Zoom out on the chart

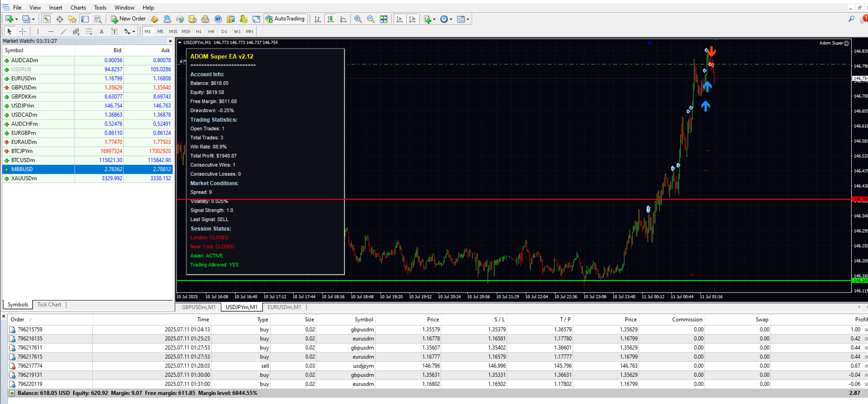pos(371,19)
